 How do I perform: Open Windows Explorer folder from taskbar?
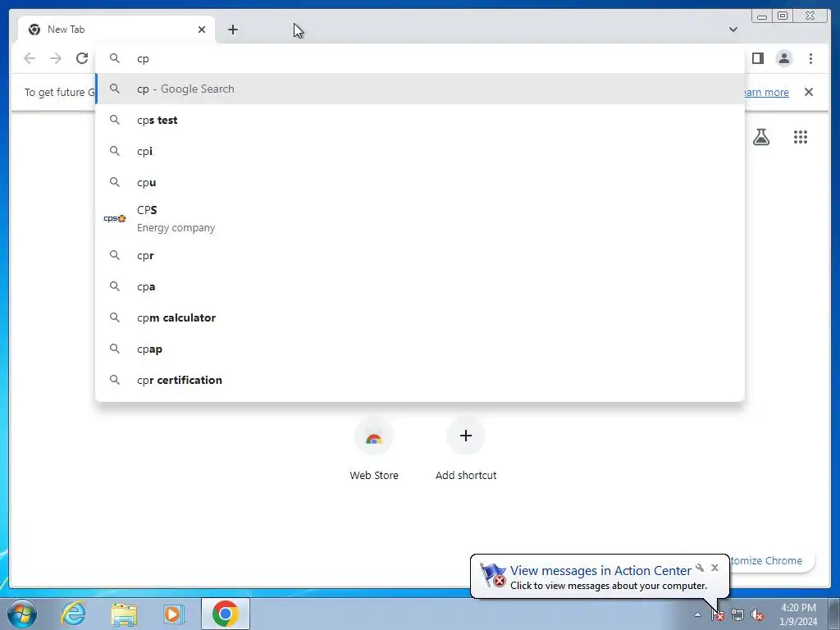124,614
